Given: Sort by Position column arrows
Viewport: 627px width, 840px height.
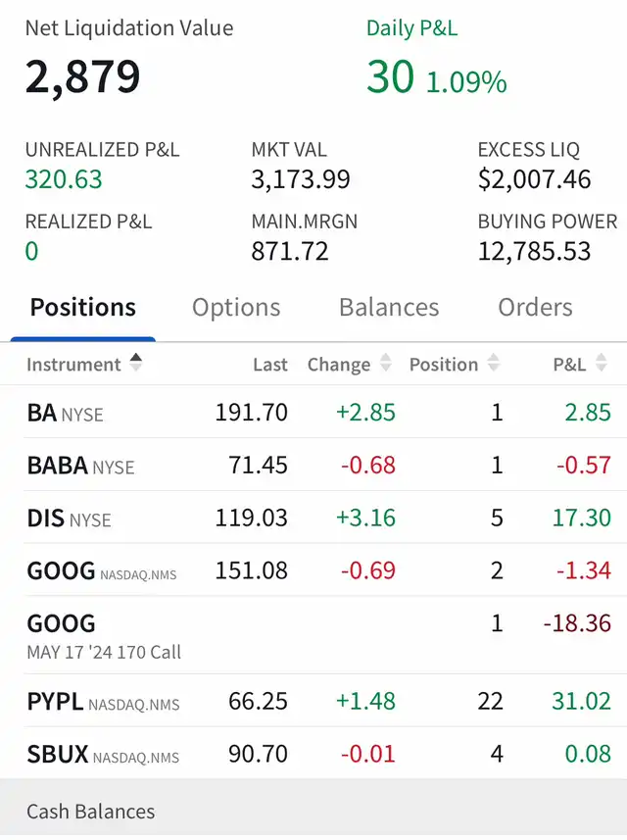Looking at the screenshot, I should click(x=494, y=364).
